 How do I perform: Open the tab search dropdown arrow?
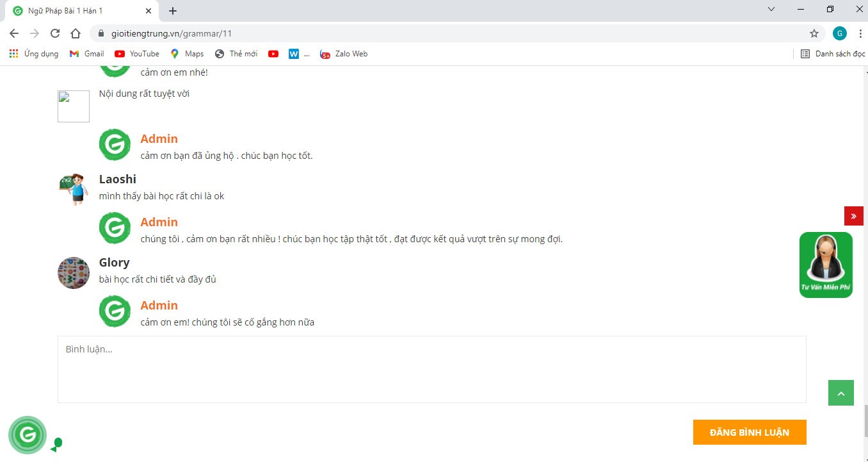pos(771,9)
